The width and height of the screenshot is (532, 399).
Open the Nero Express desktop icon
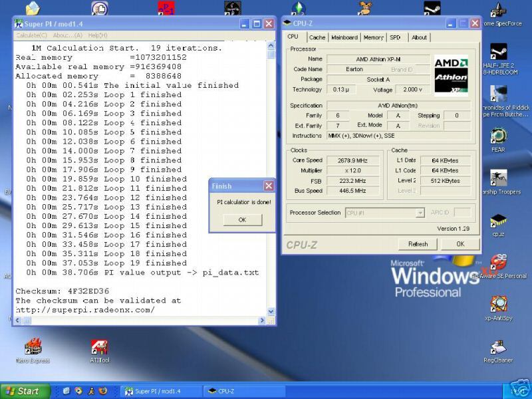33,350
